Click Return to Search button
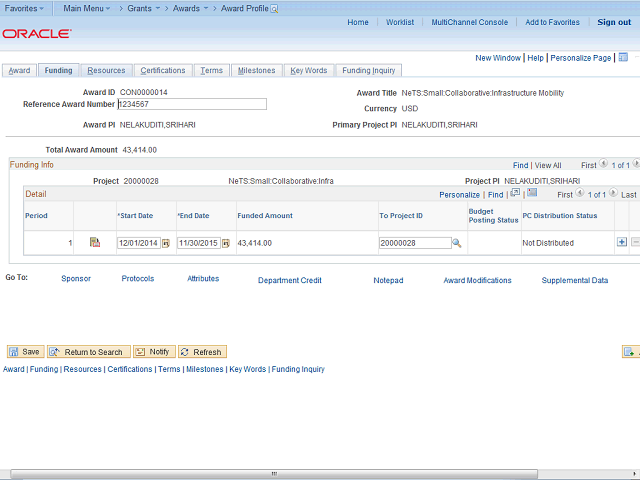Screen dimensions: 640x480 88,352
